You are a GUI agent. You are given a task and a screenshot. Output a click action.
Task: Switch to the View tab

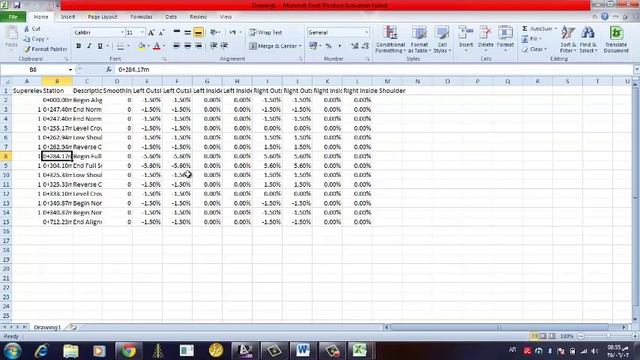[226, 17]
